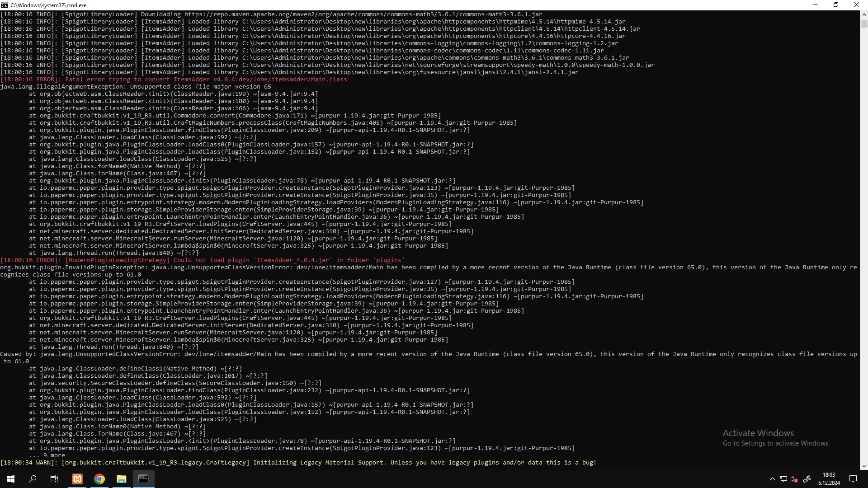The image size is (868, 488).
Task: Click the line loading commons-logging-1.2.jar
Action: click(309, 43)
